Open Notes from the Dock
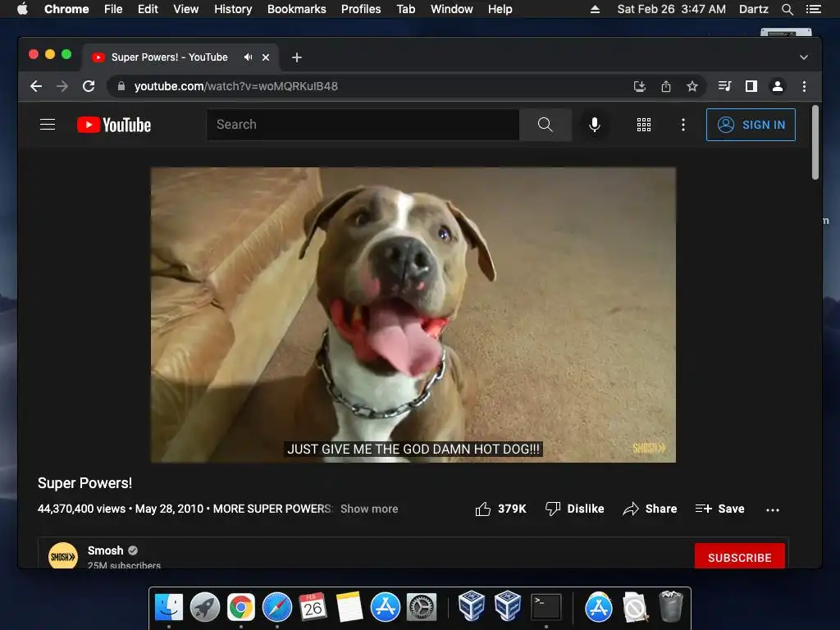This screenshot has width=840, height=630. pos(349,607)
